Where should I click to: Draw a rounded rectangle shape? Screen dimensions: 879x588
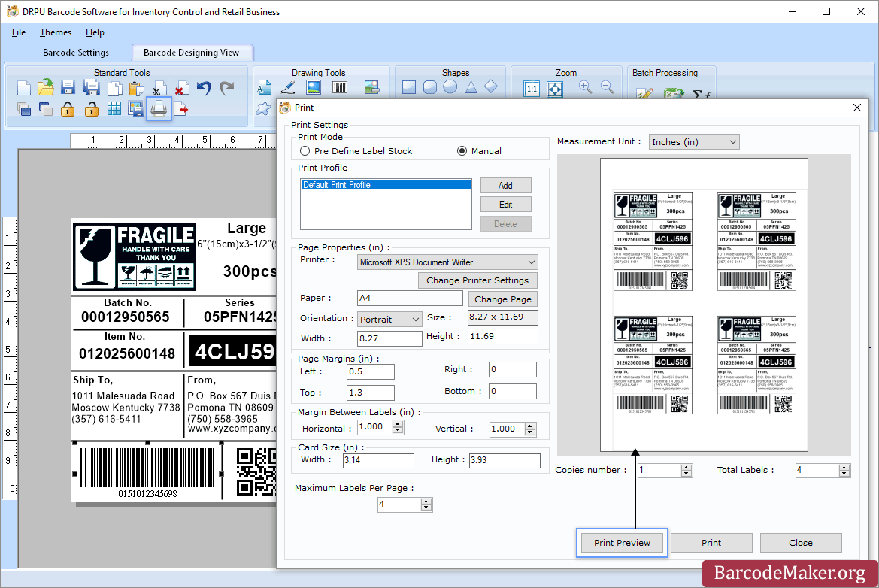coord(430,87)
